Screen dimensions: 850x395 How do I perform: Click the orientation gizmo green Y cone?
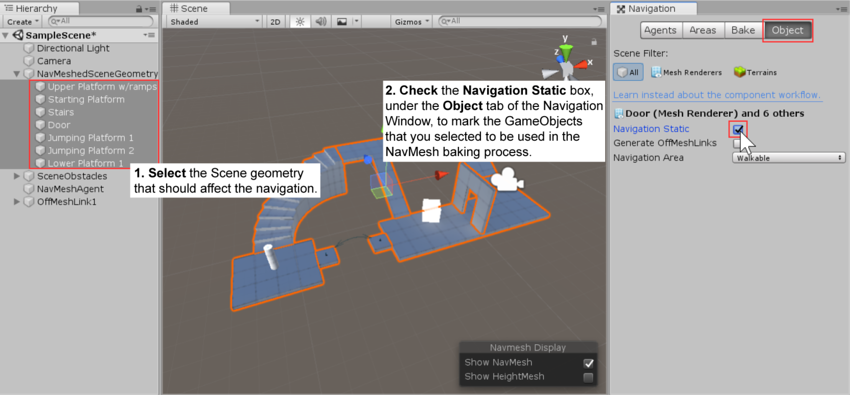point(566,52)
